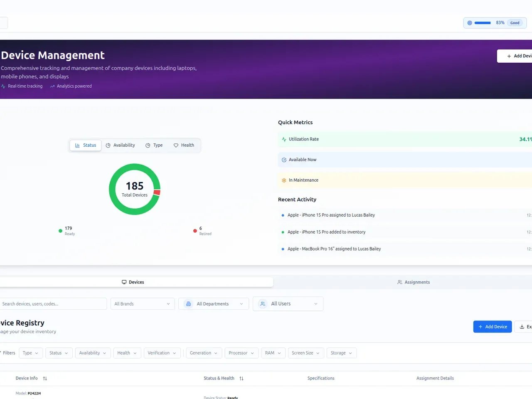Open the All Users dropdown

click(x=288, y=304)
